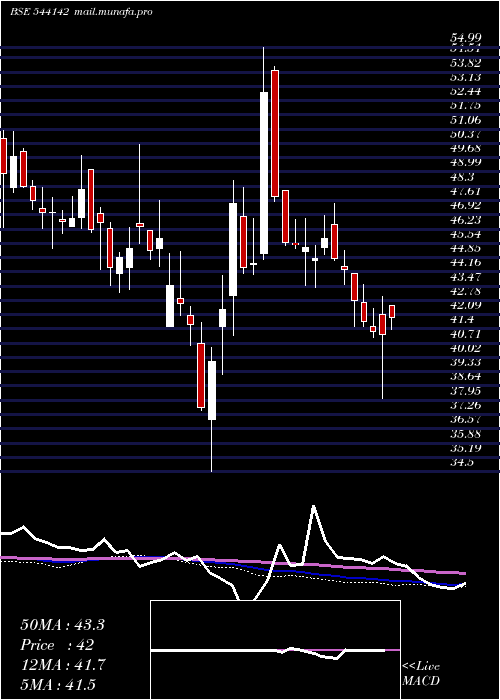This screenshot has width=500, height=700.
Task: Click the Price : 42 readout
Action: point(57,645)
